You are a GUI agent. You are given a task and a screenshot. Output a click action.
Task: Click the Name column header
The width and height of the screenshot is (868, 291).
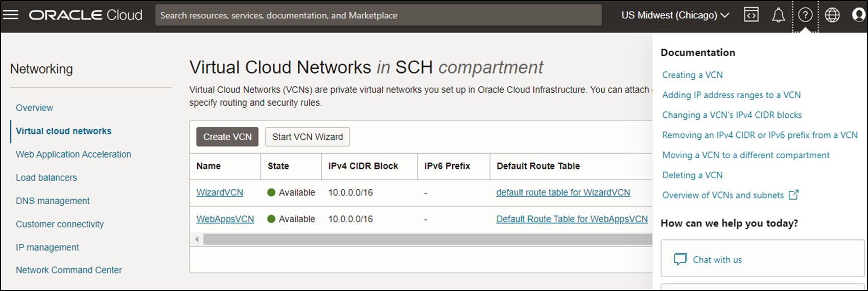click(208, 166)
